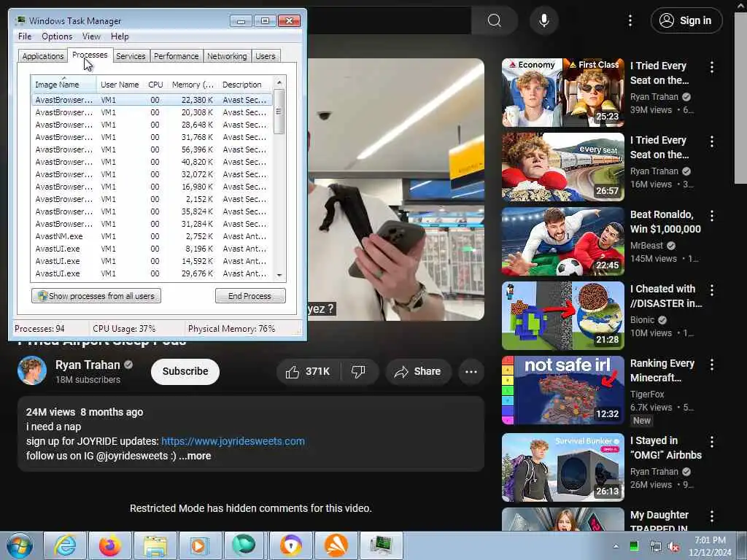Open Firefox from the taskbar
747x560 pixels.
[110, 545]
